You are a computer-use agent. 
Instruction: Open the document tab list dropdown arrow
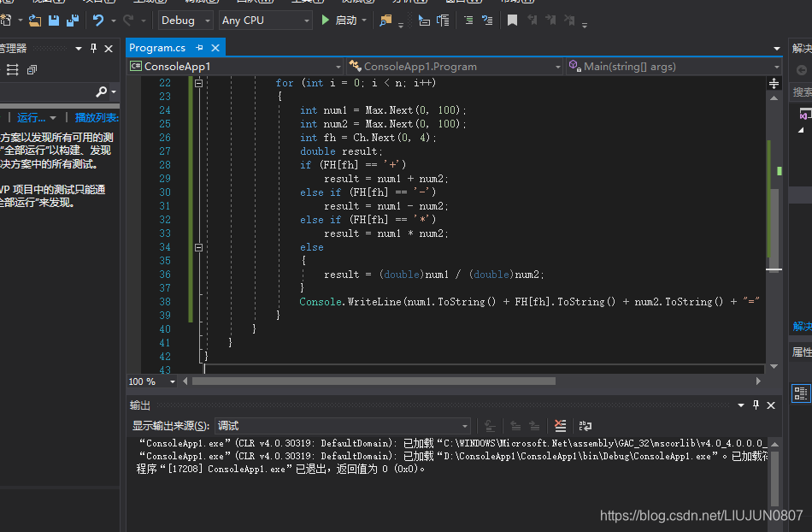pos(777,48)
